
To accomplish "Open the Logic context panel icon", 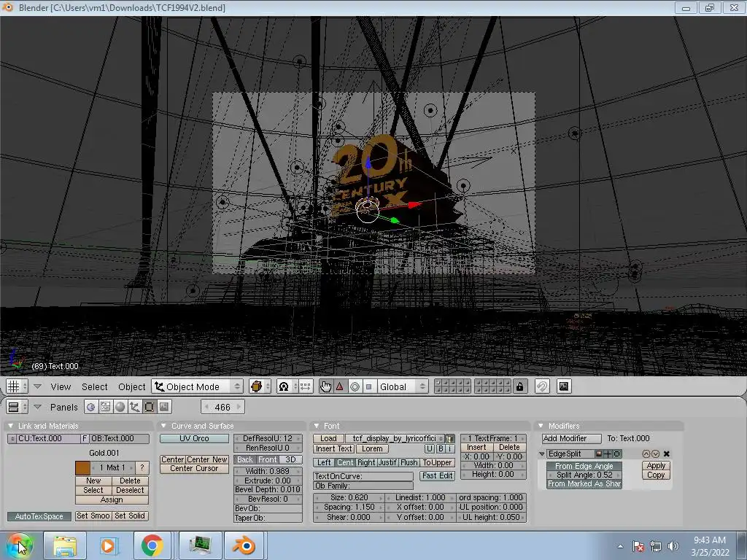I will [91, 407].
